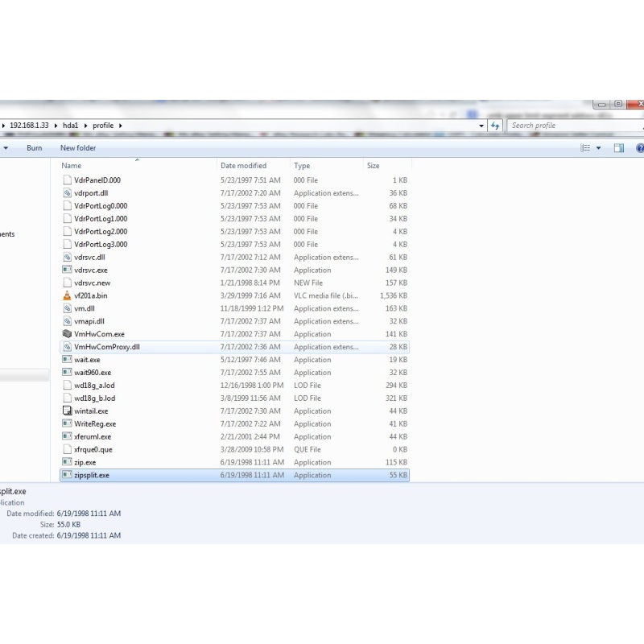The height and width of the screenshot is (644, 644).
Task: Click the change view icon
Action: 586,148
